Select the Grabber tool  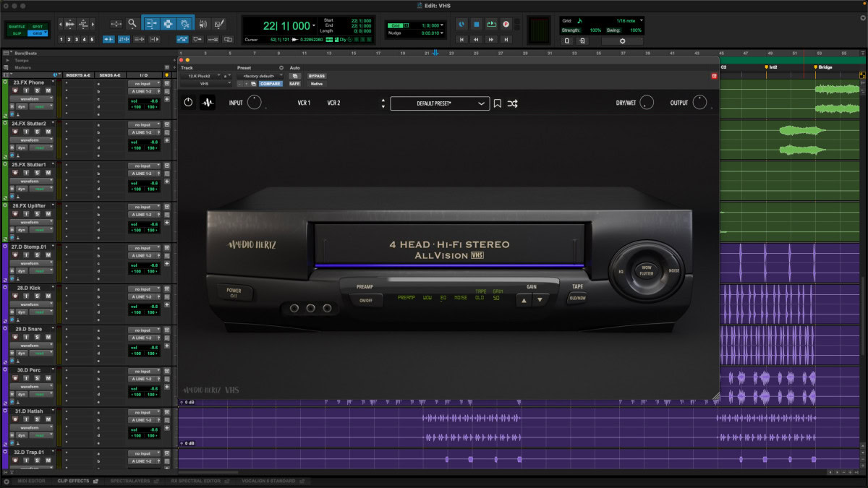pos(184,24)
